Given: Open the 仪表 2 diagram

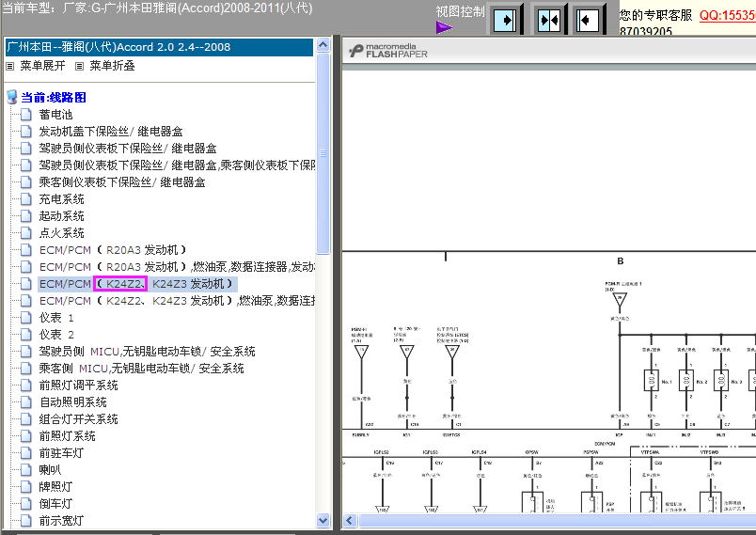Looking at the screenshot, I should click(x=56, y=335).
